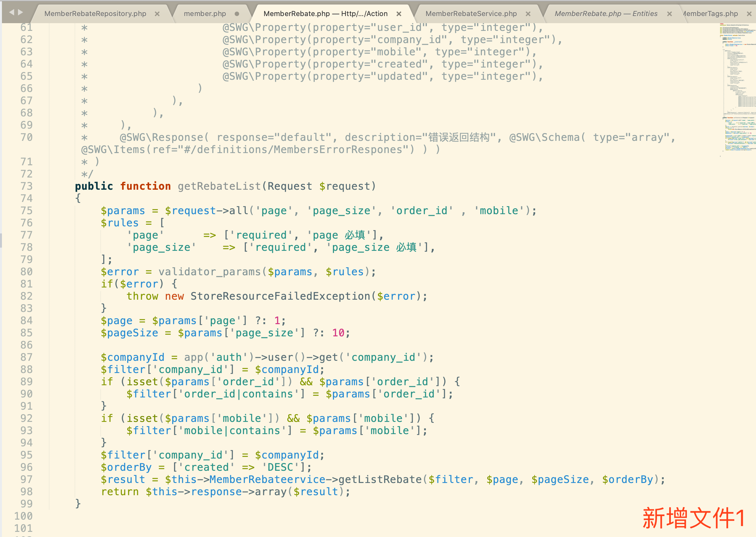This screenshot has height=537, width=756.
Task: Click the back navigation arrow in tab bar
Action: 12,12
